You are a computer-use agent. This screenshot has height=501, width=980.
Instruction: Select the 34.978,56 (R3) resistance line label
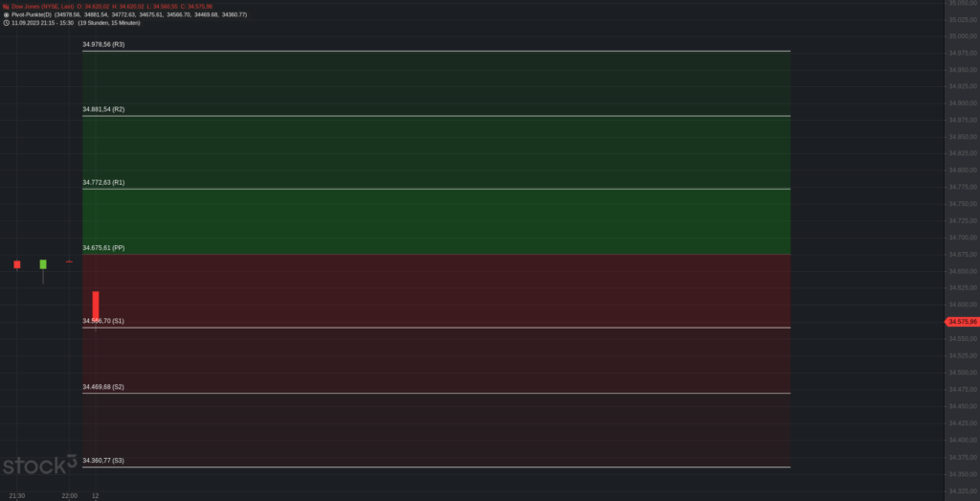[103, 44]
